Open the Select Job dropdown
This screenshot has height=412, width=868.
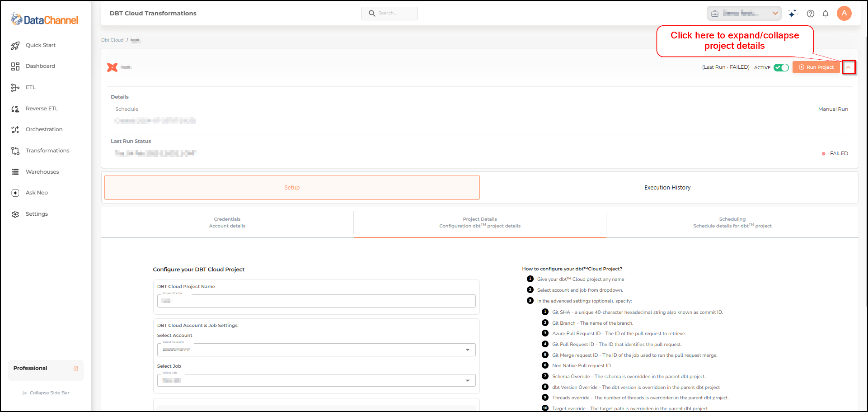pyautogui.click(x=316, y=380)
